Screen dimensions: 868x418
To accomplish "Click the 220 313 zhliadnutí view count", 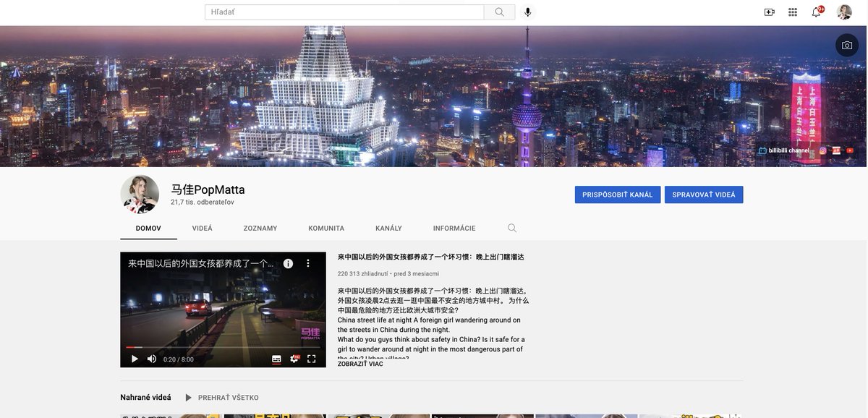I will click(362, 274).
